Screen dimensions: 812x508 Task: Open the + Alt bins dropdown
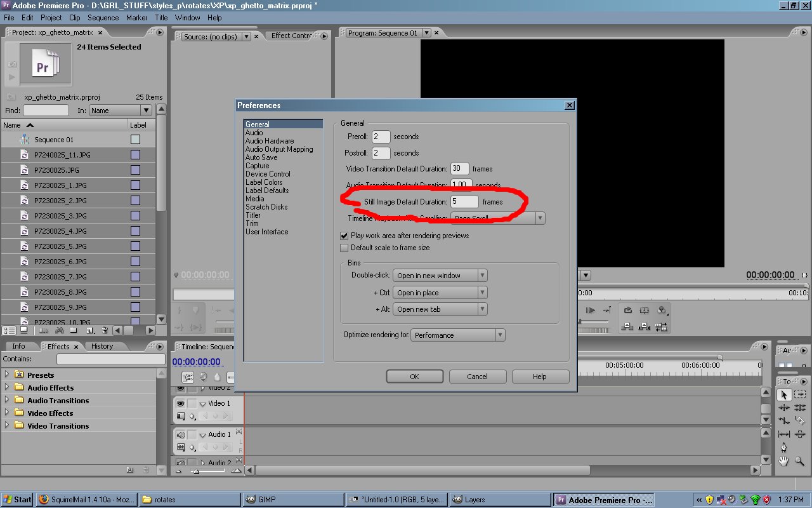click(440, 309)
